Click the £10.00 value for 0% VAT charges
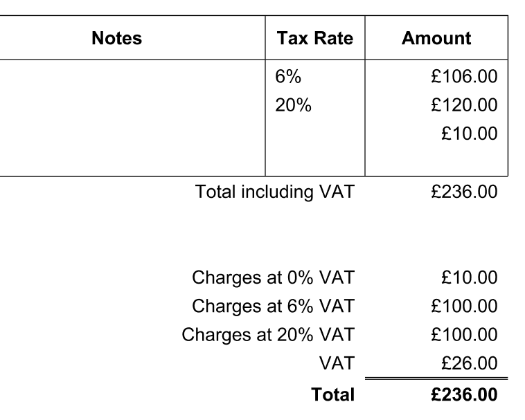 (x=469, y=277)
